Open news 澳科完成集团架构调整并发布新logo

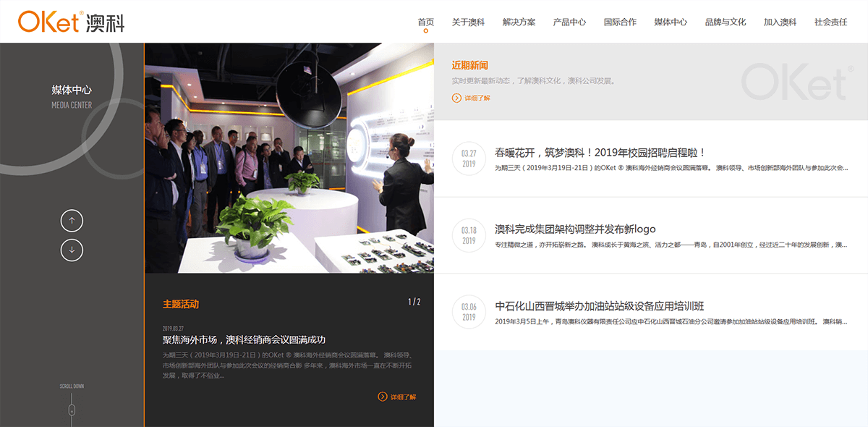point(576,229)
